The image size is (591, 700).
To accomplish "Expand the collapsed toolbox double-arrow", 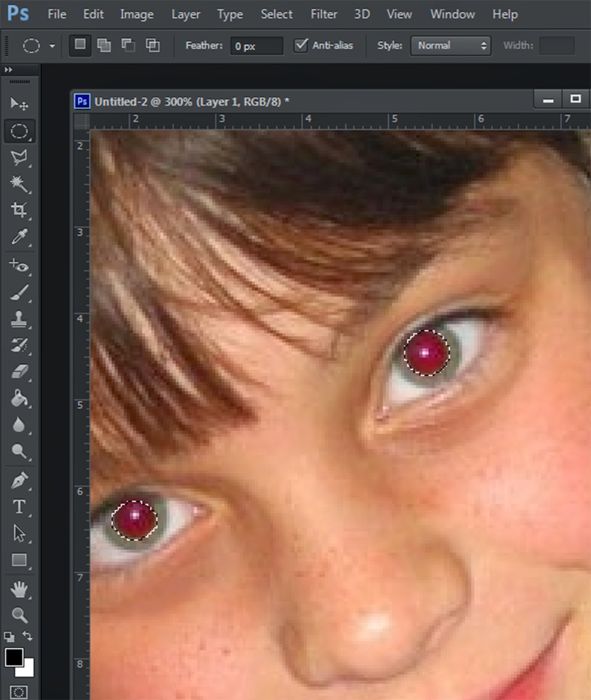I will coord(8,70).
